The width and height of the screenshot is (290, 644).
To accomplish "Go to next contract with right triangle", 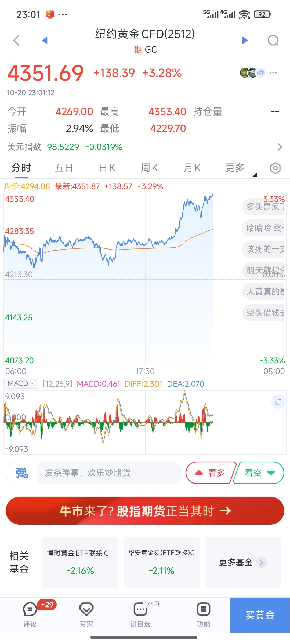I will pos(245,41).
